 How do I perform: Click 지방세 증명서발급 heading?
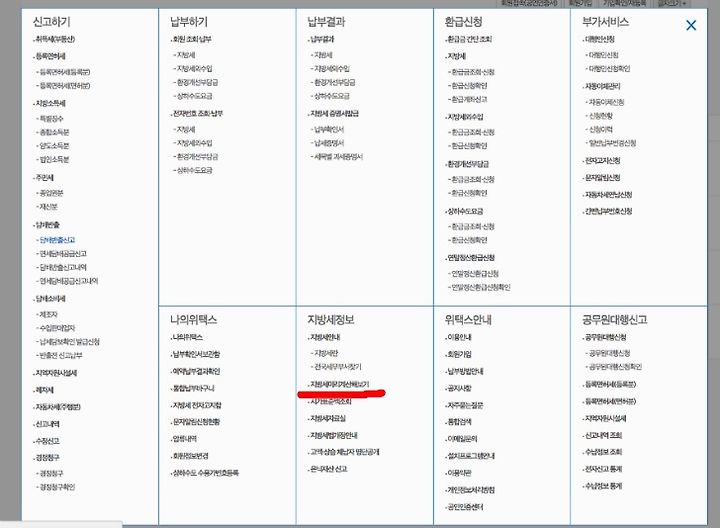pos(334,113)
